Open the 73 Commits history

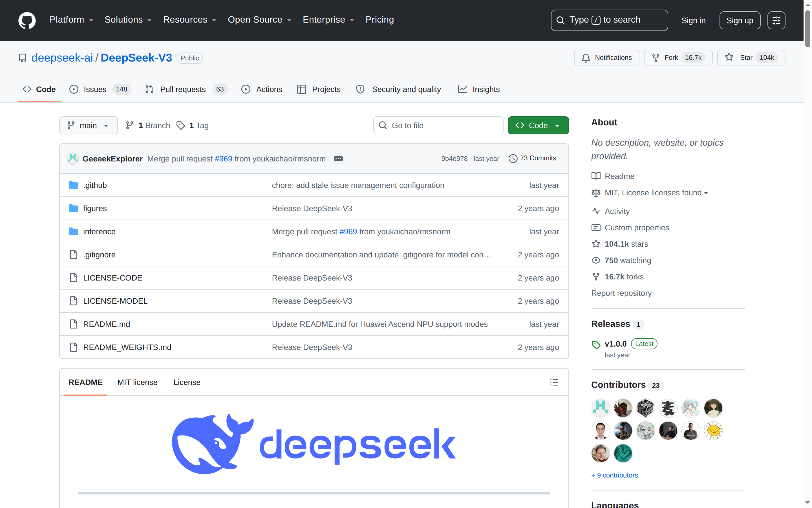pos(532,158)
